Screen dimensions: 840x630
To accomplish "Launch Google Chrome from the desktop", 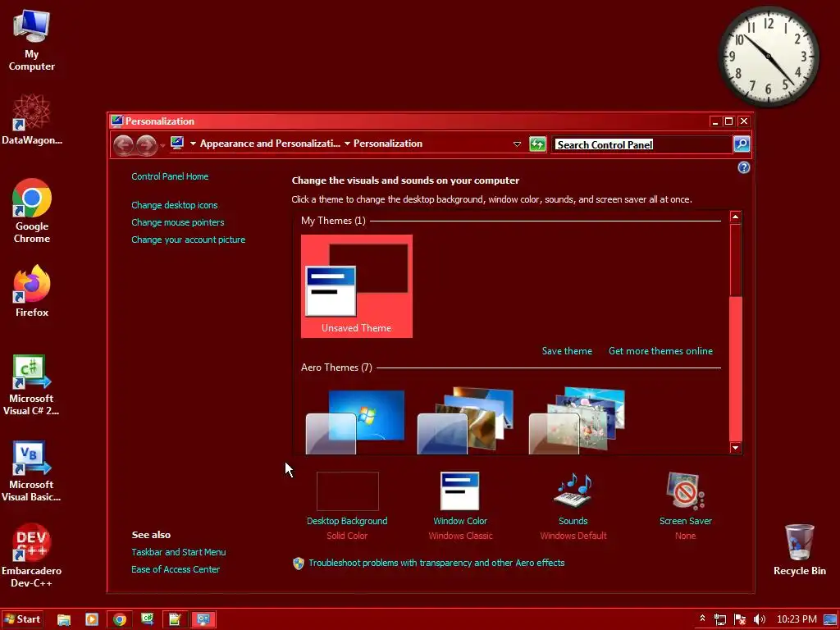I will tap(32, 211).
